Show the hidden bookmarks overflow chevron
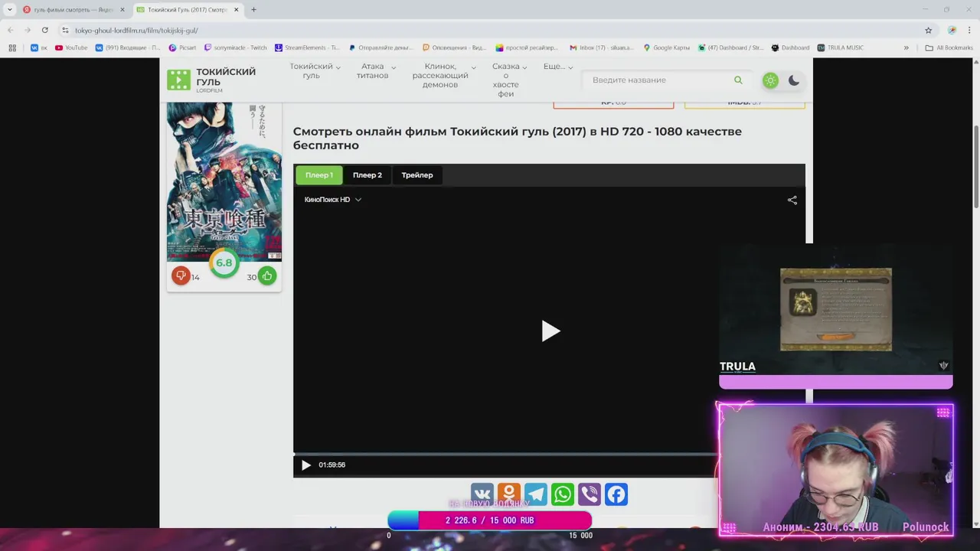This screenshot has height=551, width=980. (906, 47)
